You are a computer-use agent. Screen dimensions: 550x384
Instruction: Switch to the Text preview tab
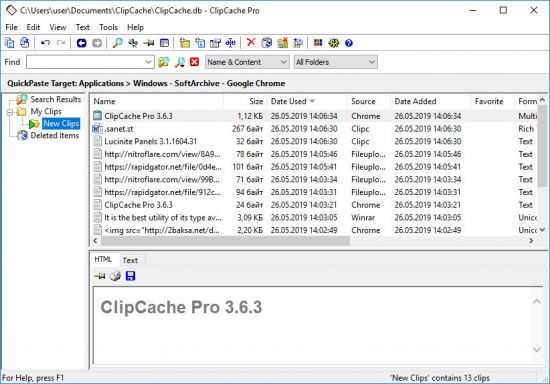(x=130, y=260)
